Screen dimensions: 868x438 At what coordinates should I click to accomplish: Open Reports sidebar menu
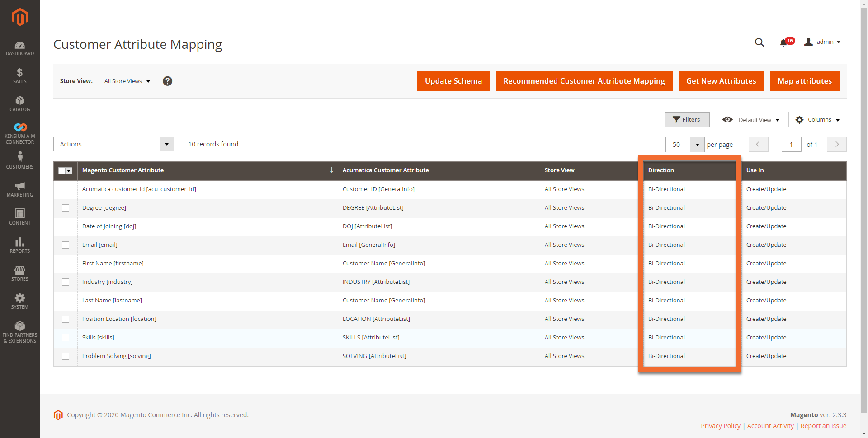coord(20,245)
